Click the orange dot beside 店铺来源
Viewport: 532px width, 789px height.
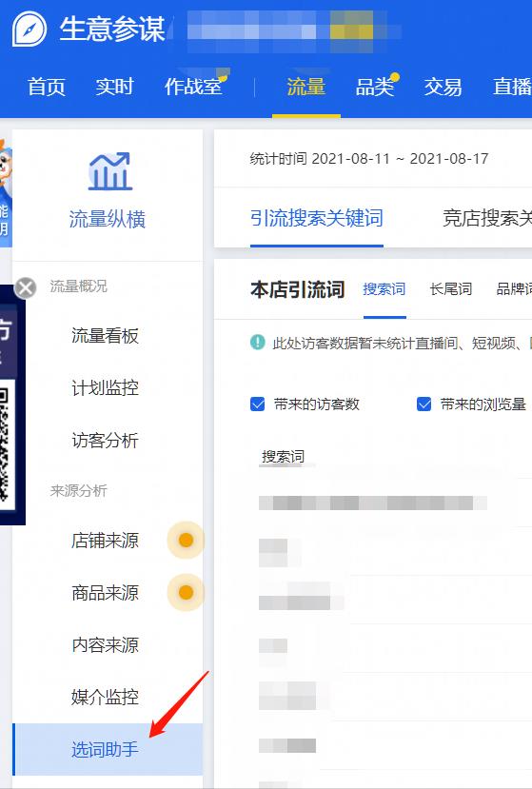(186, 540)
